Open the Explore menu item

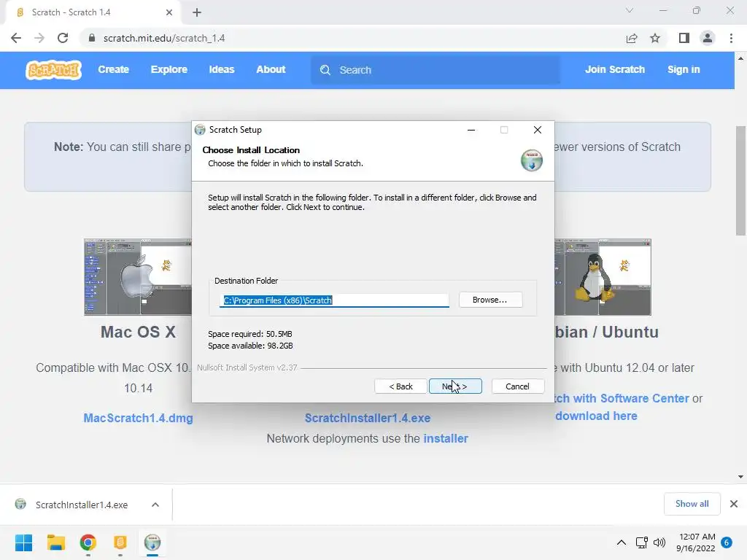tap(169, 69)
